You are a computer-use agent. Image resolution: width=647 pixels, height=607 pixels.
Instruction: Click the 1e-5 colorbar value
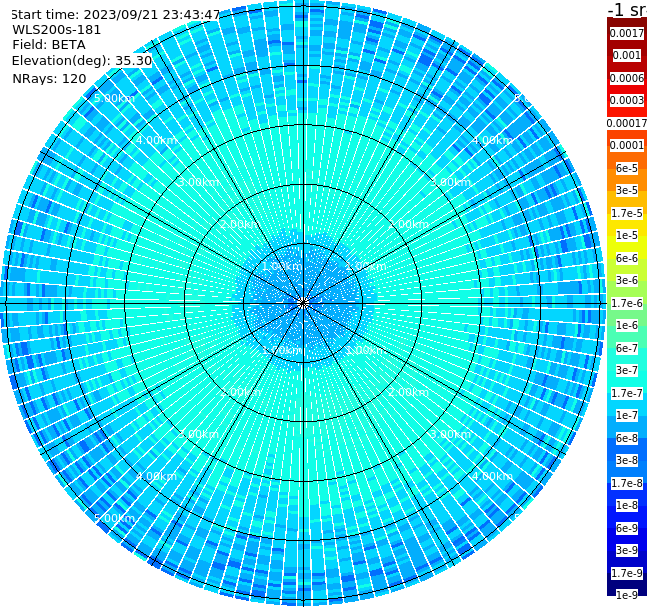(627, 235)
